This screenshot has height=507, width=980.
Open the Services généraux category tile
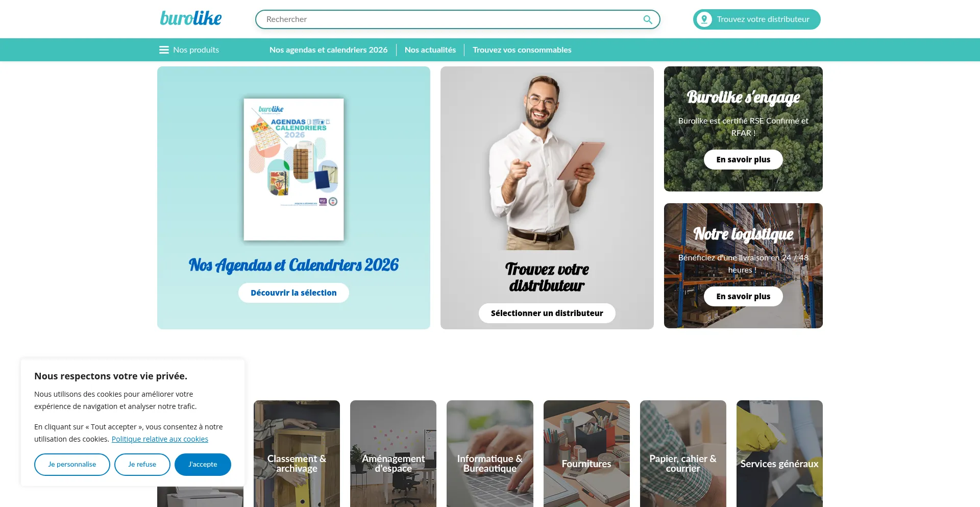[x=779, y=453]
